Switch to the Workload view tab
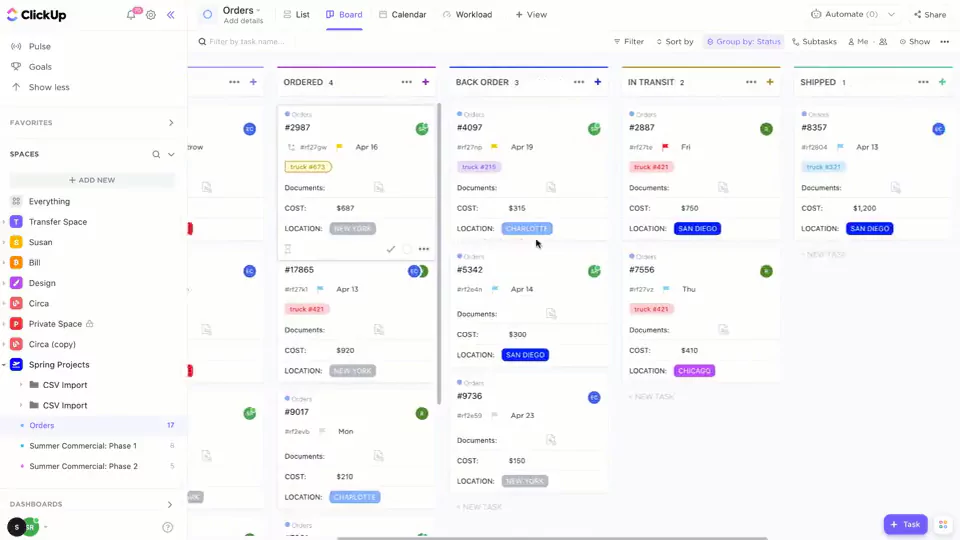This screenshot has height=540, width=960. click(x=467, y=14)
